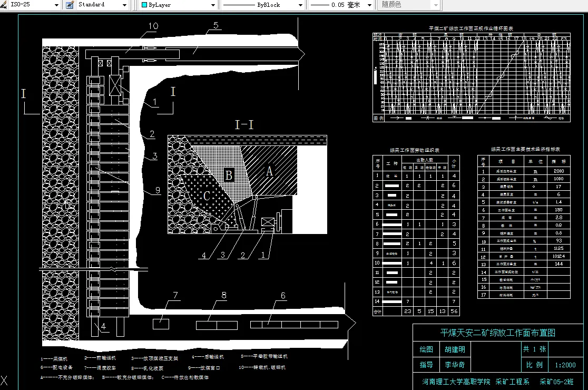Select the total 56 in labor table
Screen dimensions: 588x390
[454, 311]
